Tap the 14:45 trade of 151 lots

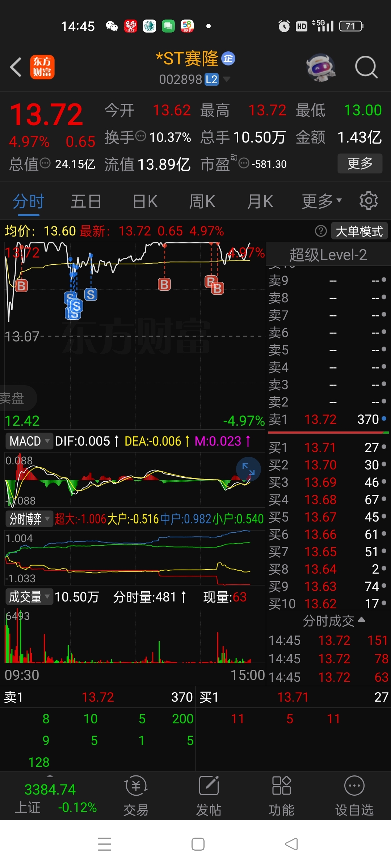point(328,641)
